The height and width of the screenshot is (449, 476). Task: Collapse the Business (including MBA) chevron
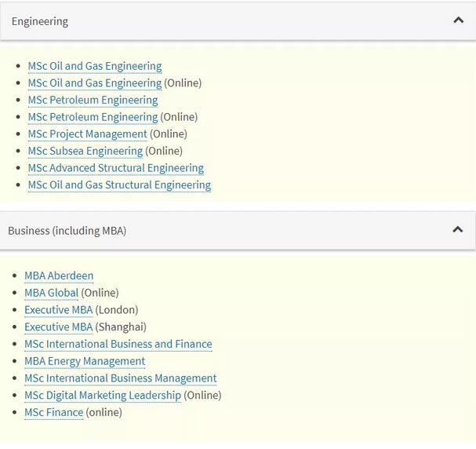pyautogui.click(x=458, y=230)
